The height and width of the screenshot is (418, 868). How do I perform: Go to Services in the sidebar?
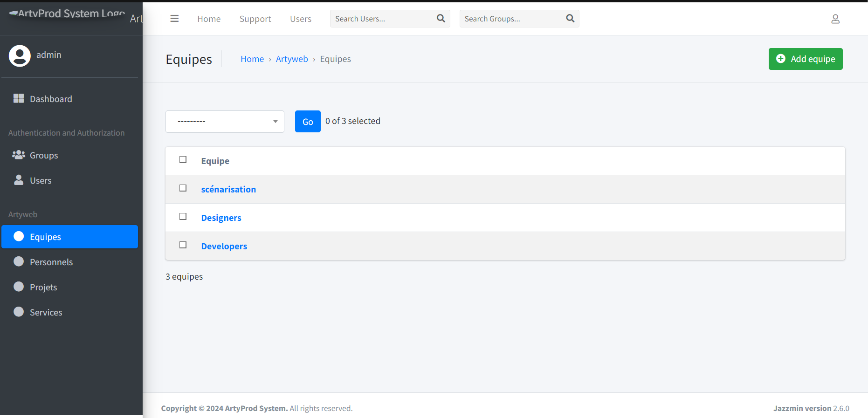46,312
